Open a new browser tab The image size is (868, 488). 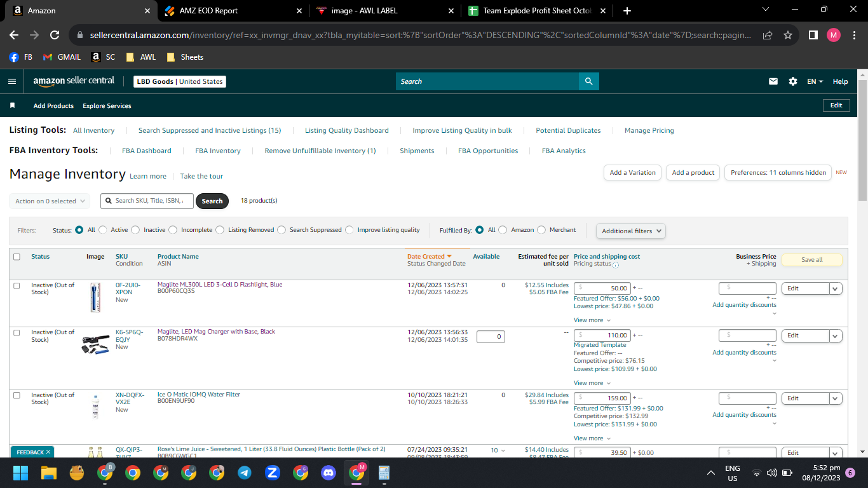point(627,11)
